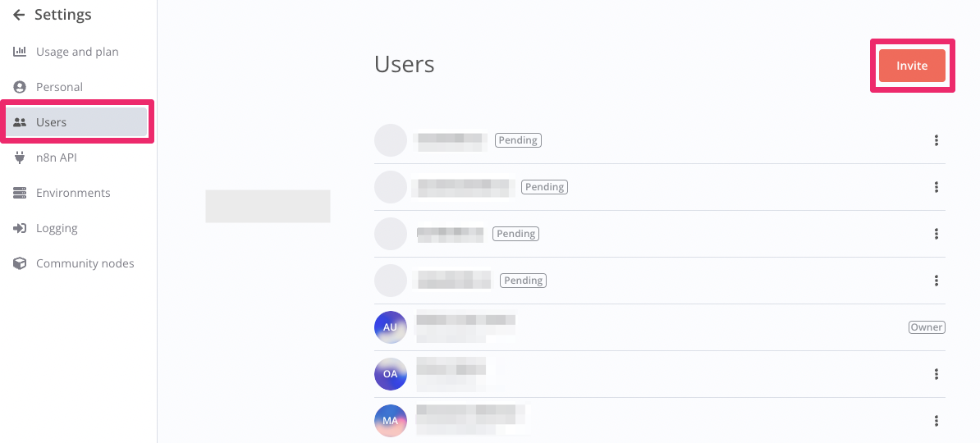
Task: Click the back arrow beside Settings
Action: click(20, 15)
